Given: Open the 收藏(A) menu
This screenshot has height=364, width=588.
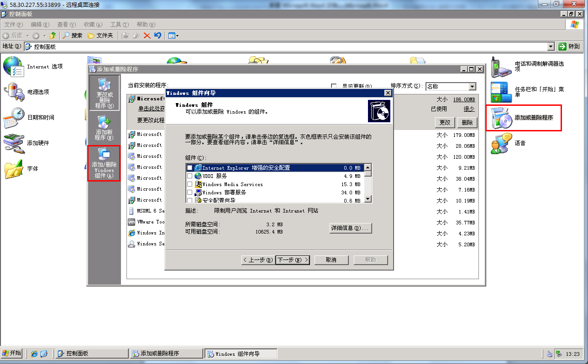Looking at the screenshot, I should tap(93, 25).
